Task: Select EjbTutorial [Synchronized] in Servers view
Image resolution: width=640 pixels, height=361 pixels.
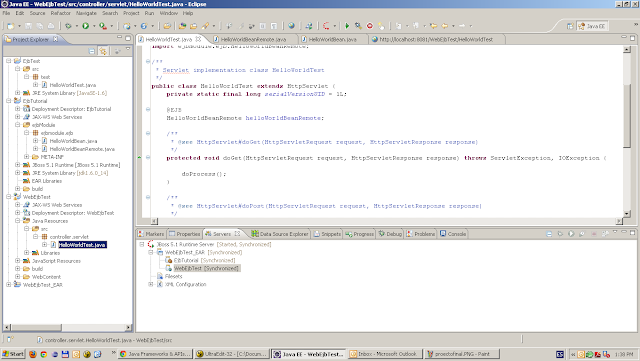Action: click(x=204, y=260)
